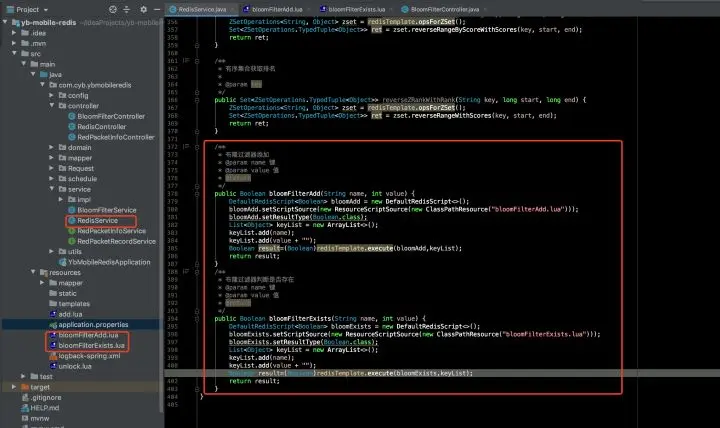Click the bloomFilterAdd.lua file icon in tree
This screenshot has width=720, height=428.
(53, 335)
